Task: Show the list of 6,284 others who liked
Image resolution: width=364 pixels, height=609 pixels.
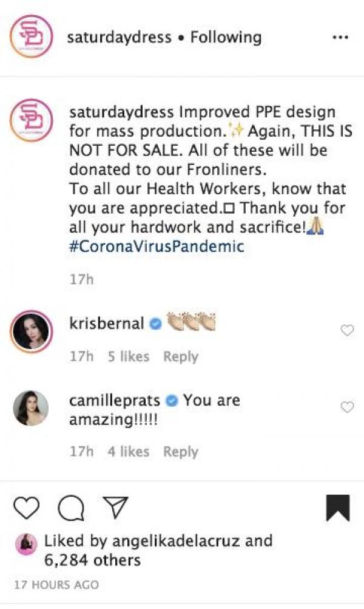Action: click(x=92, y=560)
